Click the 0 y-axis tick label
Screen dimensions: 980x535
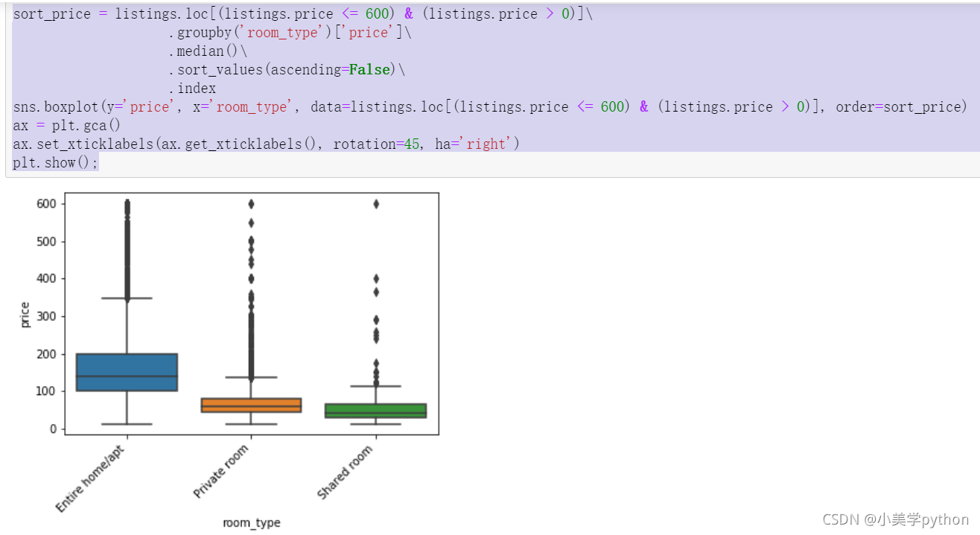click(53, 429)
